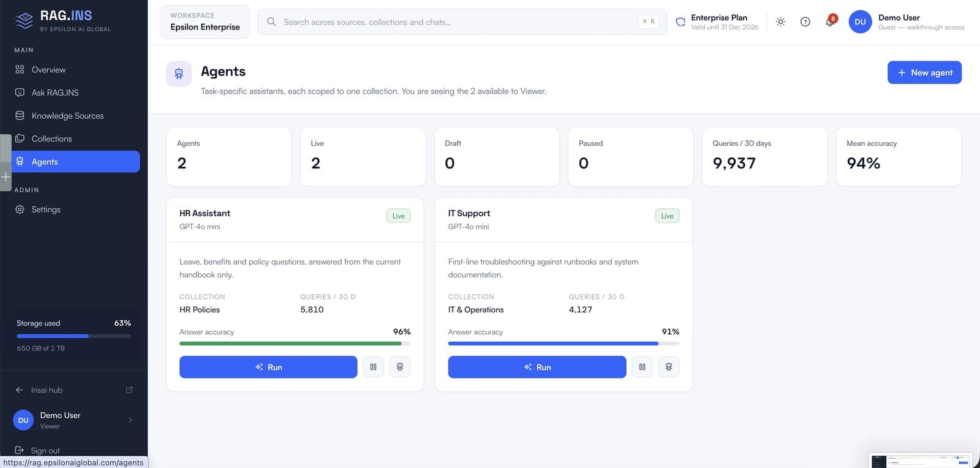Click the Collections stack icon
Viewport: 980px width, 468px height.
tap(20, 138)
